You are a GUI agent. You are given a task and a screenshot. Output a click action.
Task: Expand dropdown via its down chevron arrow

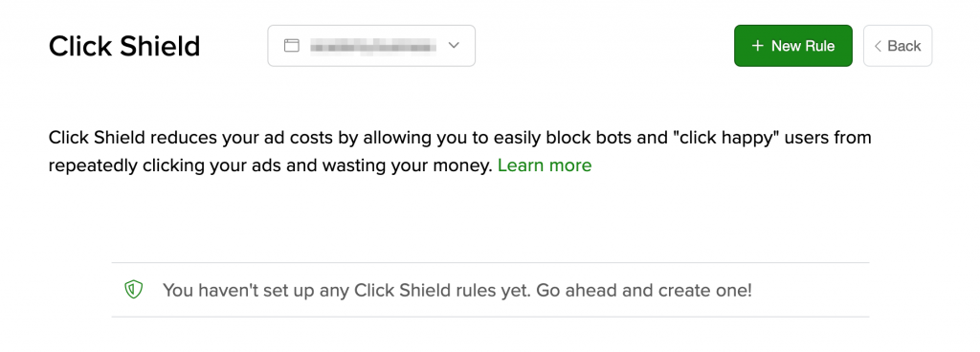(455, 46)
